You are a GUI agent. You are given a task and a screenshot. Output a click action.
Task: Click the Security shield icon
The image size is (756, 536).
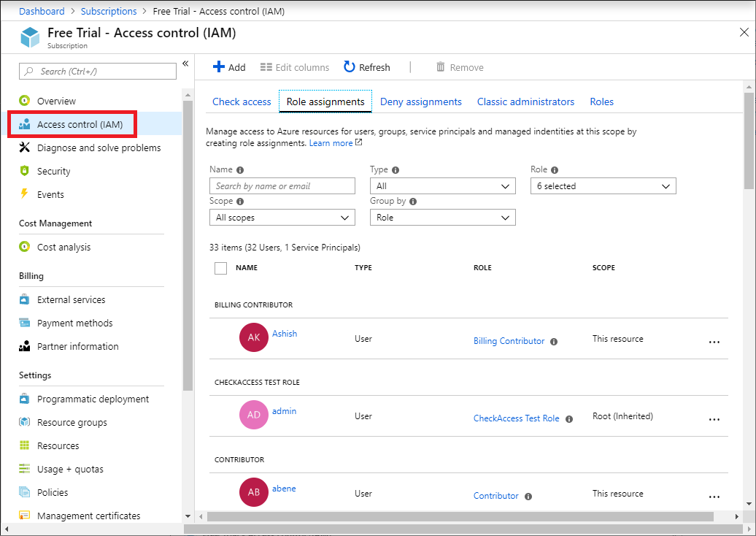pos(25,171)
